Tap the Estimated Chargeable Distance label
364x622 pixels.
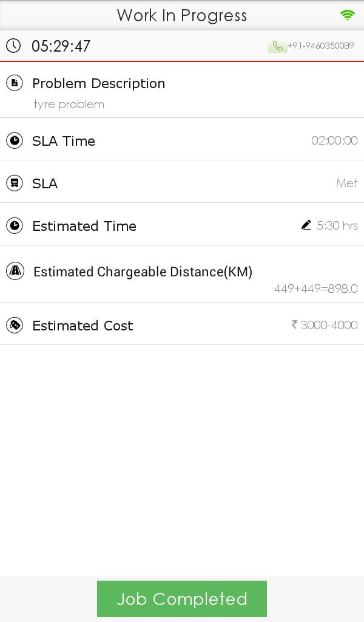[143, 272]
